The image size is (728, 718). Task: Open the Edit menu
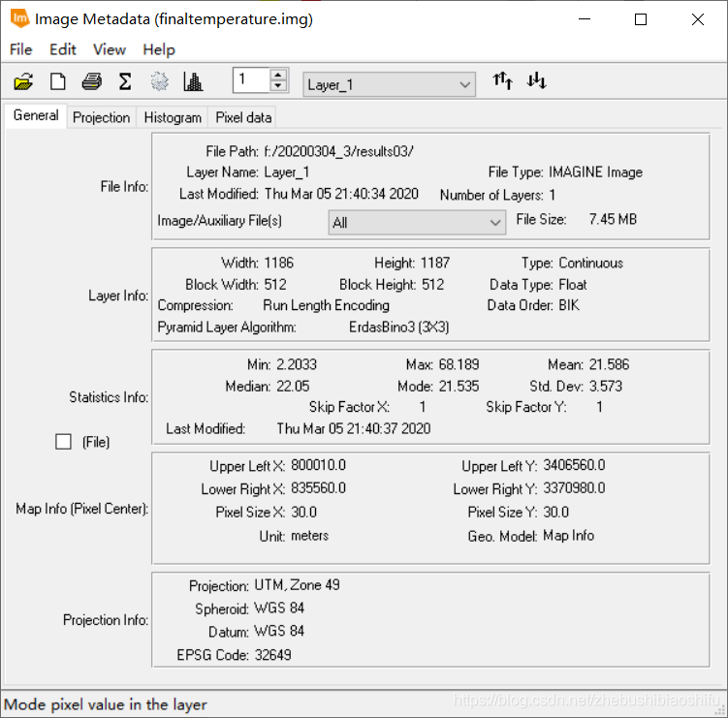(63, 49)
